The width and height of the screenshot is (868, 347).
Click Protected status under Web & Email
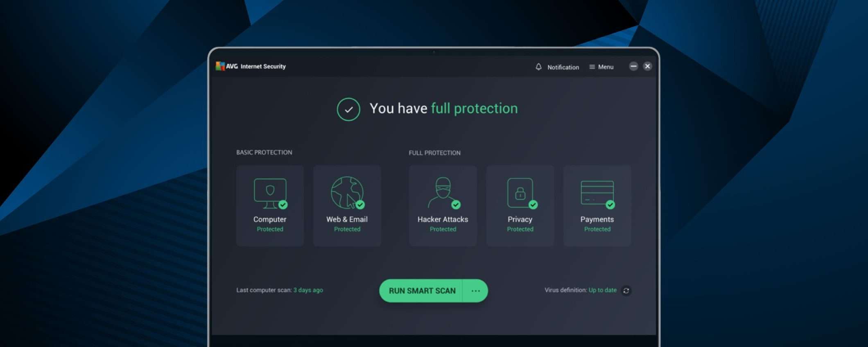347,229
